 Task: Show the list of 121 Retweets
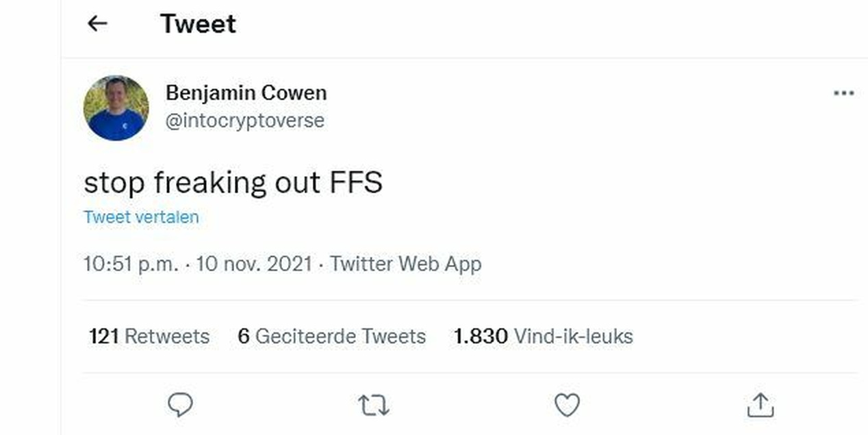click(149, 336)
